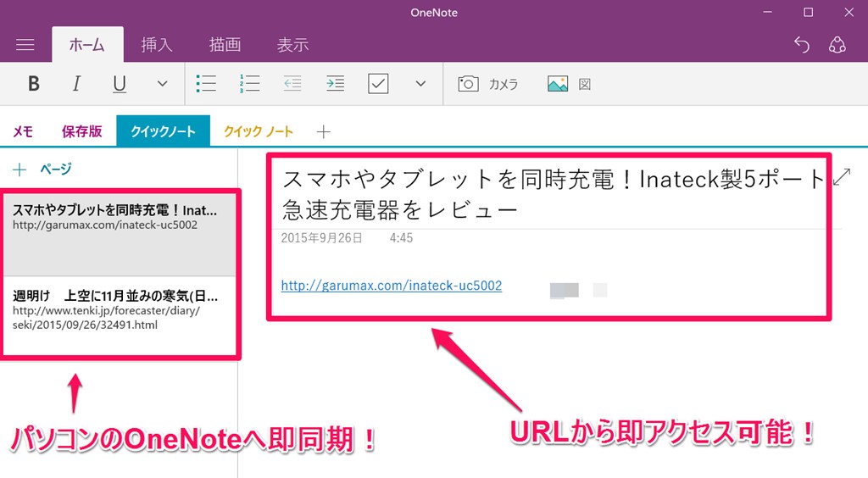
Task: Toggle underline formatting
Action: coord(120,84)
